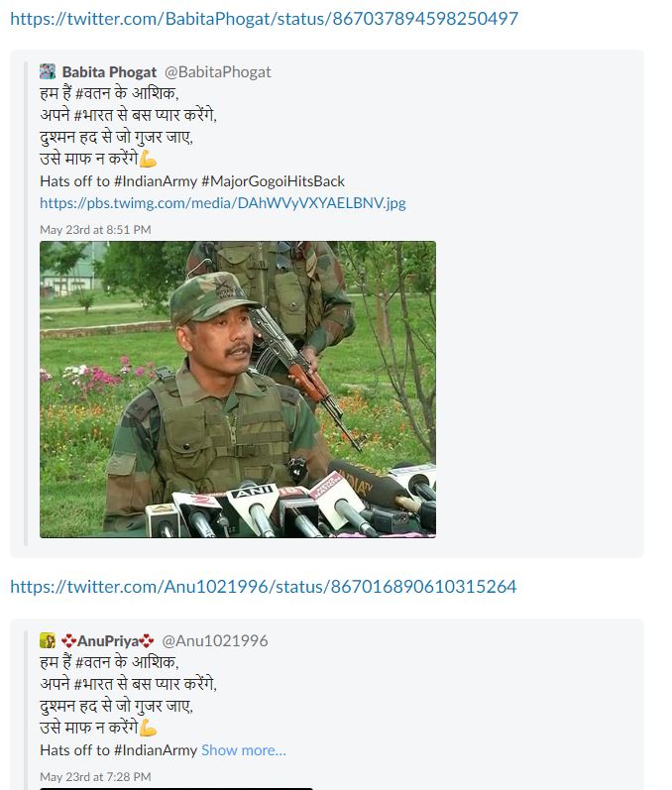Open the @Anu1021996 handle

(215, 641)
